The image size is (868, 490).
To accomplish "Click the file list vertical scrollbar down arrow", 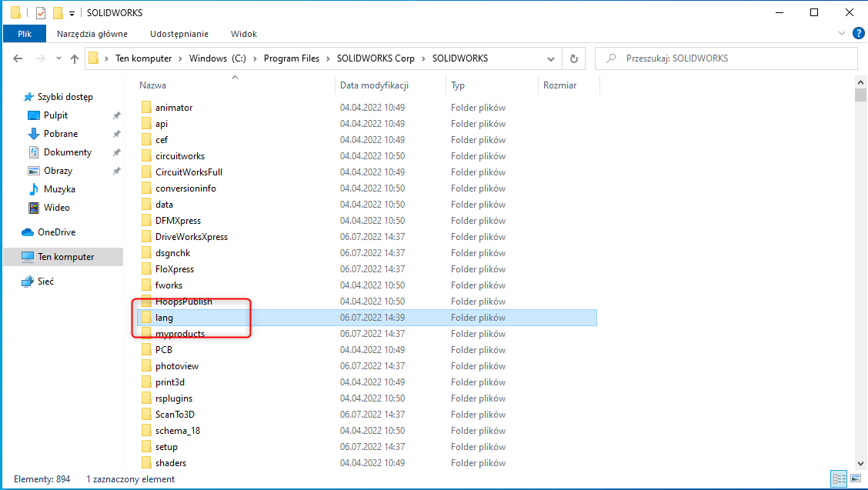I will pos(860,464).
